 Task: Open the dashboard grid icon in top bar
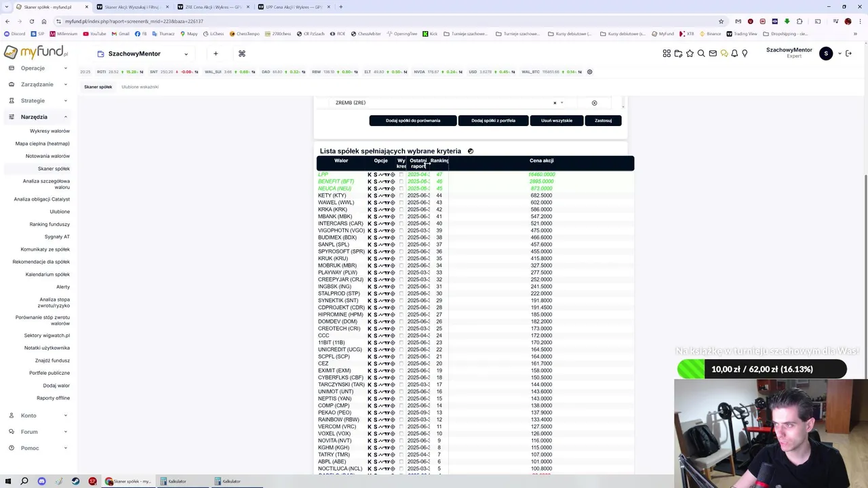tap(667, 54)
